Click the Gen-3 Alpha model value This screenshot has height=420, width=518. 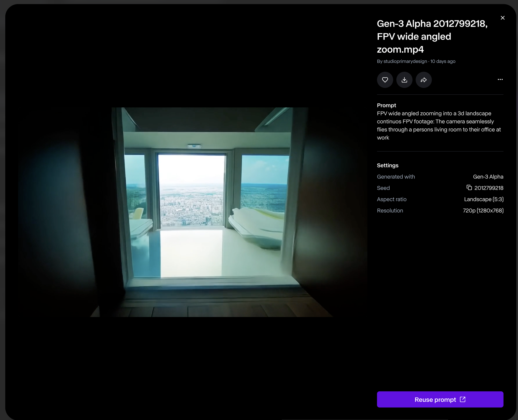tap(488, 177)
